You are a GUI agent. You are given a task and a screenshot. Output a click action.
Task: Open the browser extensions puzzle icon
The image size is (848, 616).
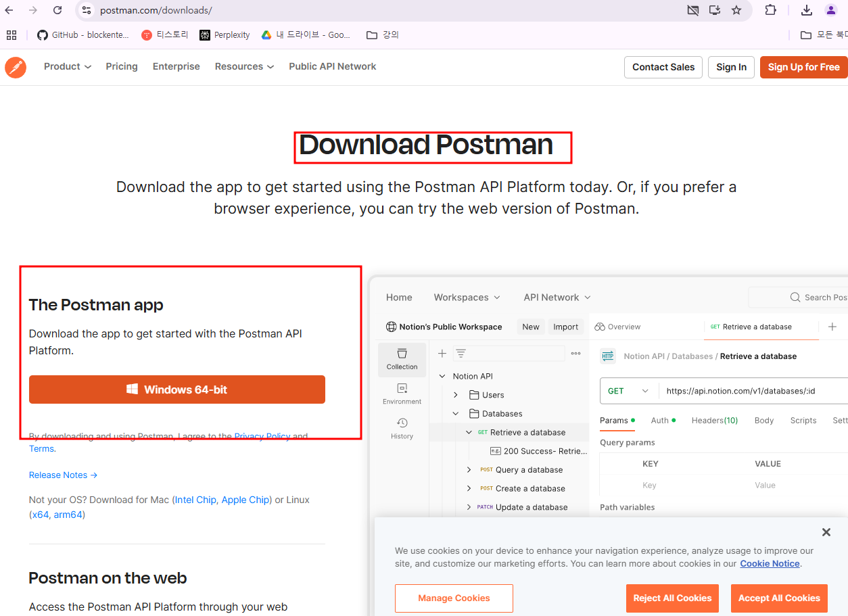(x=770, y=10)
